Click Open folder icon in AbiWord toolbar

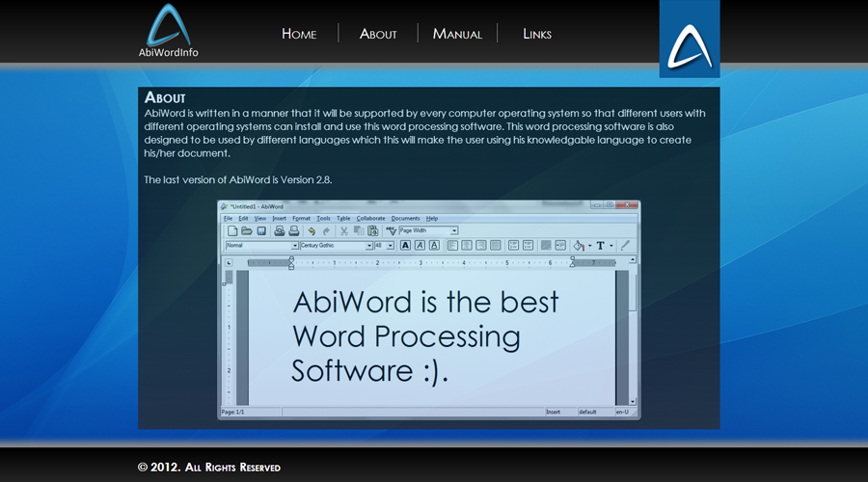(x=247, y=230)
